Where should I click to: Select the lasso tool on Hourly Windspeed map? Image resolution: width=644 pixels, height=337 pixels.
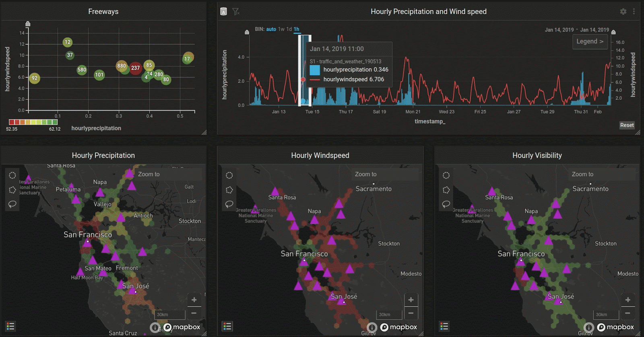[x=229, y=204]
